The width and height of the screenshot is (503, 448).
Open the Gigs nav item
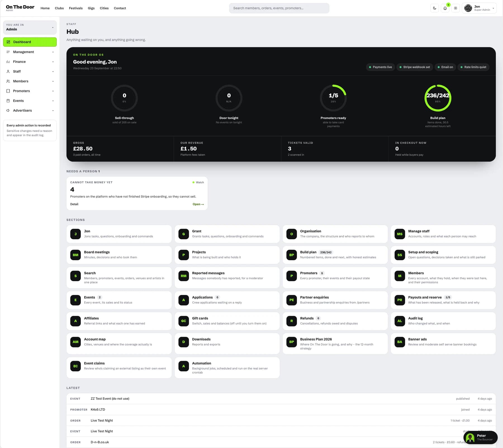[x=91, y=8]
